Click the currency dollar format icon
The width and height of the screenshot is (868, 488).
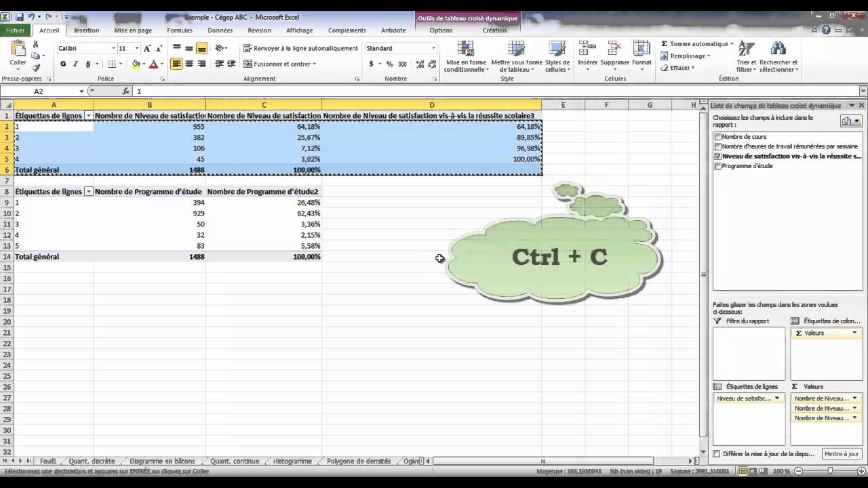[371, 64]
